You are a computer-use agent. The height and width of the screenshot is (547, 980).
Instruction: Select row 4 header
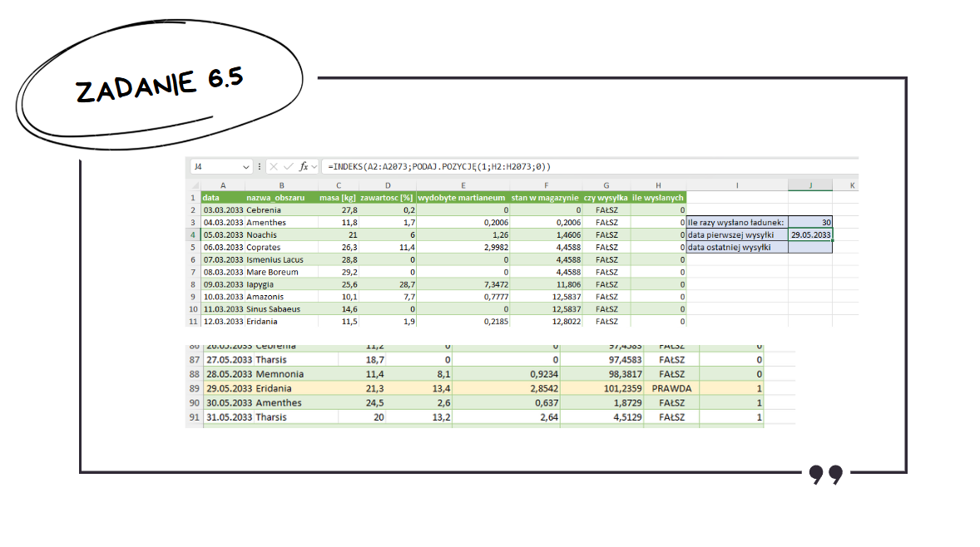click(192, 235)
